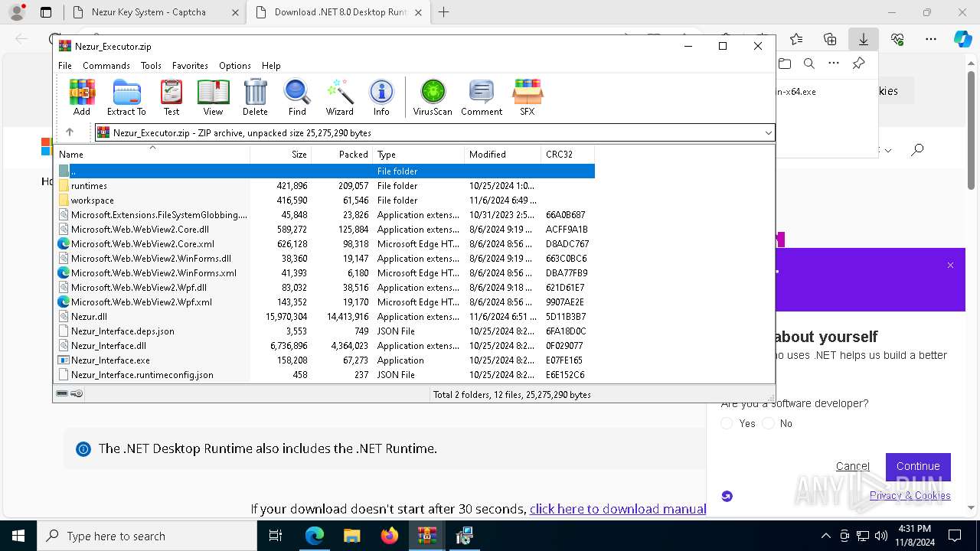Select Microsoft.Web.WebView2.WinForms.dll file
Image resolution: width=980 pixels, height=551 pixels.
(325, 259)
